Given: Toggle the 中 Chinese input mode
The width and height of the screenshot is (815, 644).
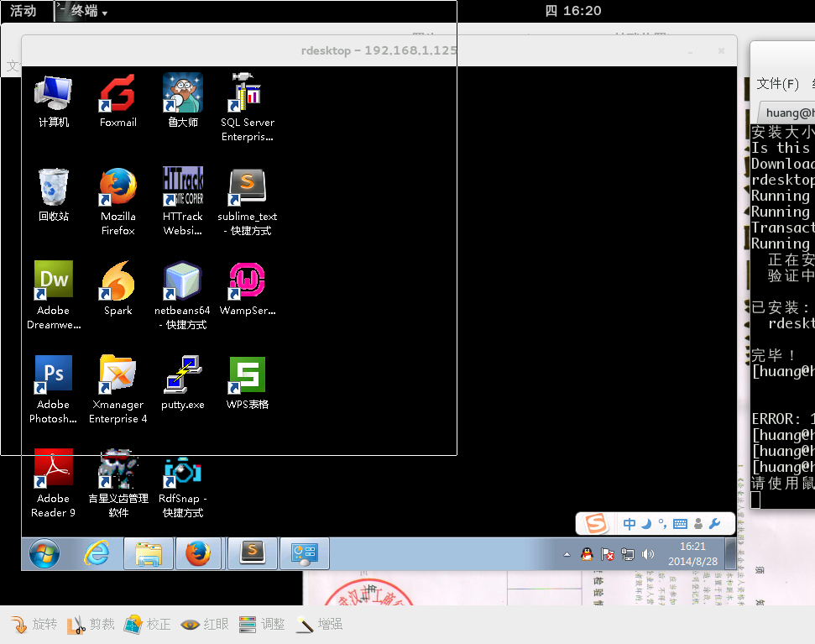Looking at the screenshot, I should pyautogui.click(x=629, y=524).
